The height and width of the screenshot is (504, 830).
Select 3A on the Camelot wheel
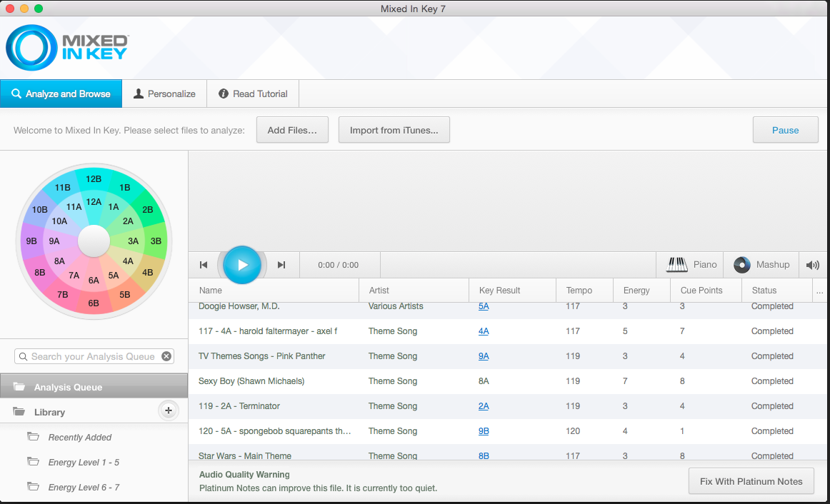134,241
